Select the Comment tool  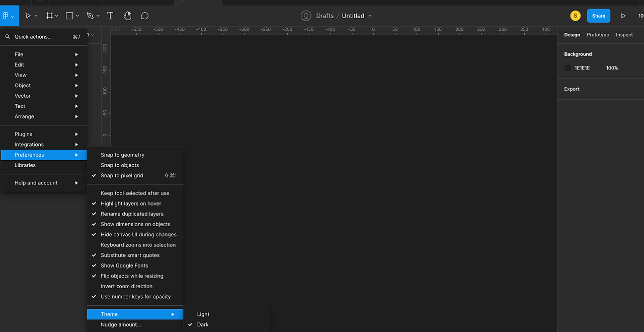(144, 16)
